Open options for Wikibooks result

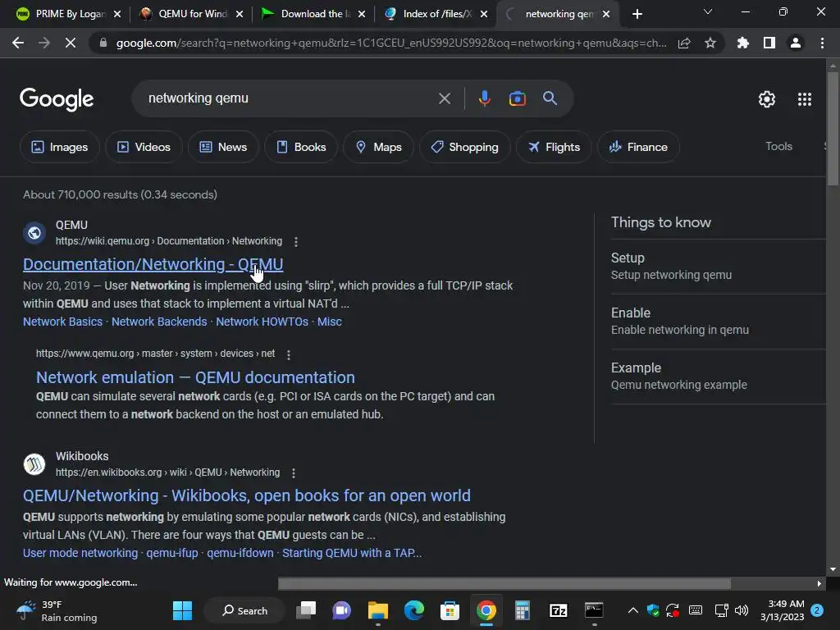[294, 473]
